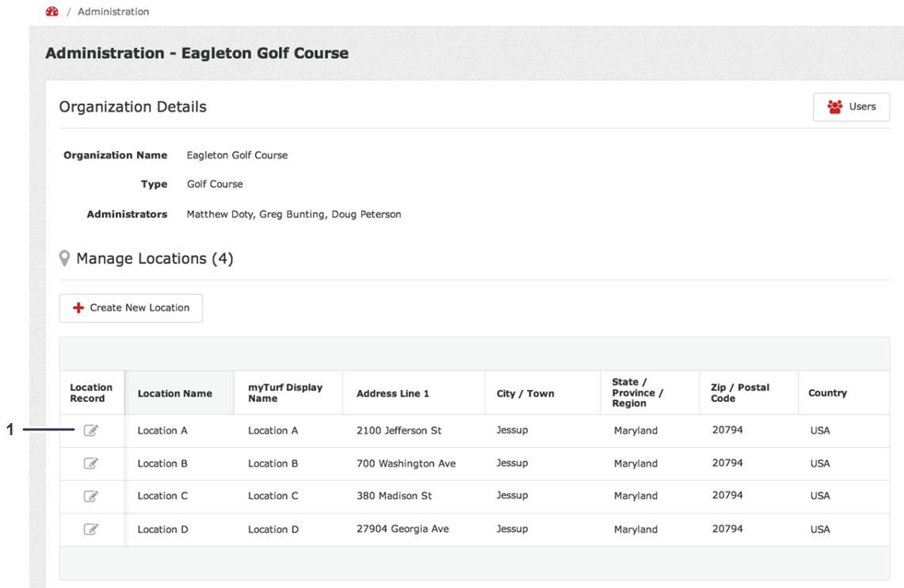Click the map pin icon beside Manage Locations

(x=65, y=259)
